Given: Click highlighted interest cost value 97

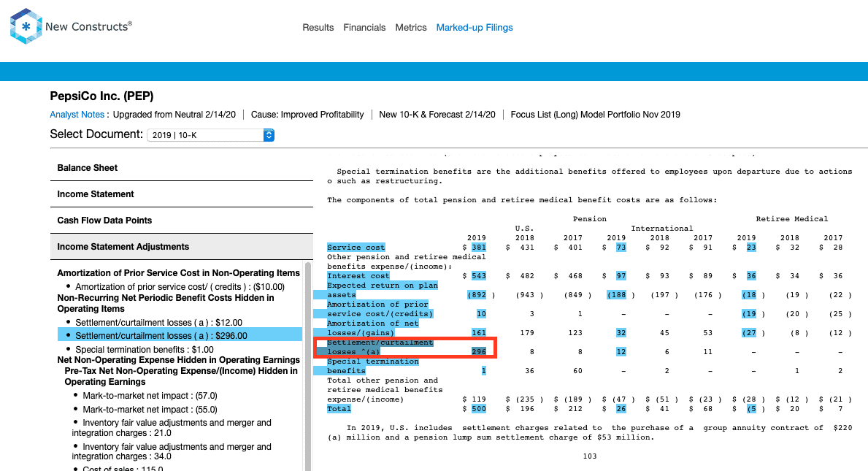Looking at the screenshot, I should coord(621,275).
